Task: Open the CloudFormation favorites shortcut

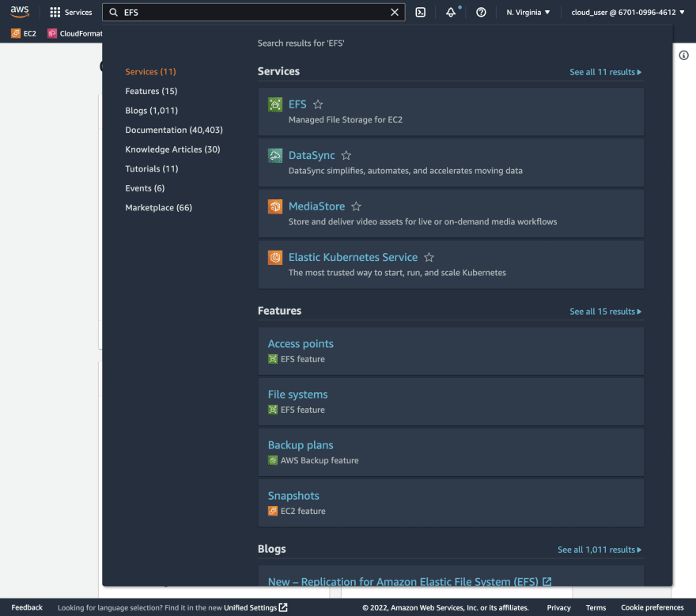Action: pyautogui.click(x=75, y=33)
